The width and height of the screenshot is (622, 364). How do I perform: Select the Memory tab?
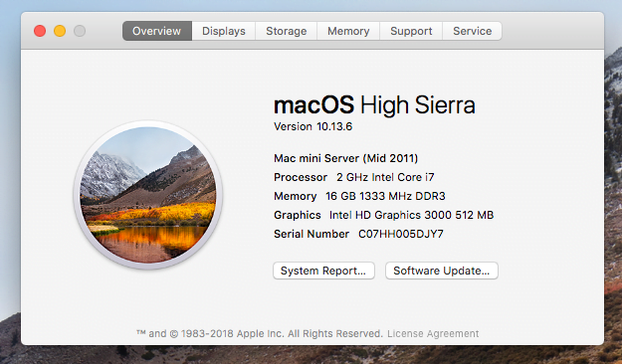click(x=348, y=31)
